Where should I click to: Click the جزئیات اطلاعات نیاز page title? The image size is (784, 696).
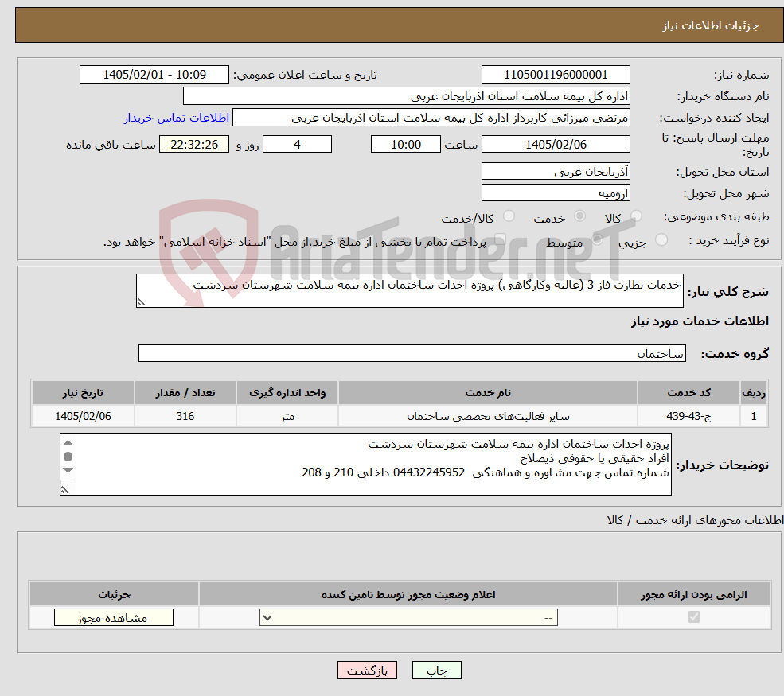(x=711, y=25)
